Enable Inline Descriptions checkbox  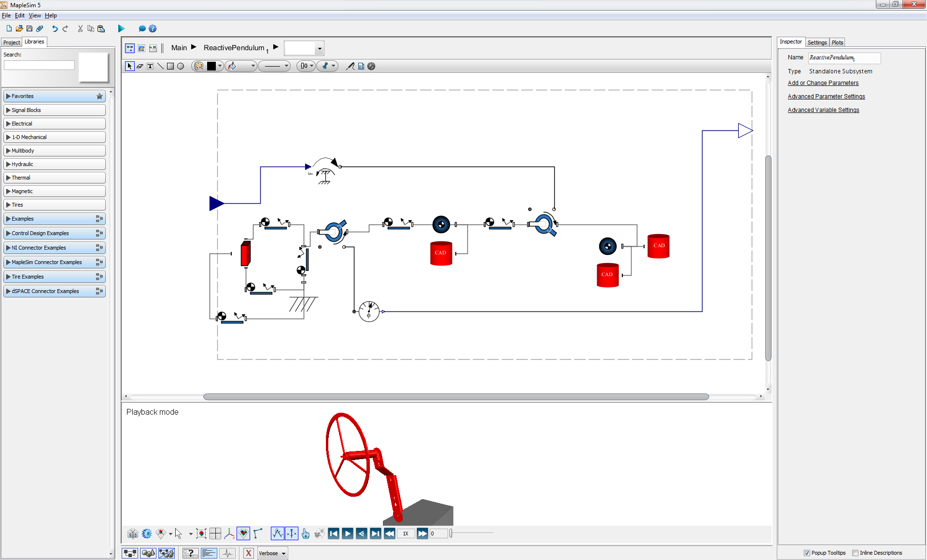coord(855,553)
